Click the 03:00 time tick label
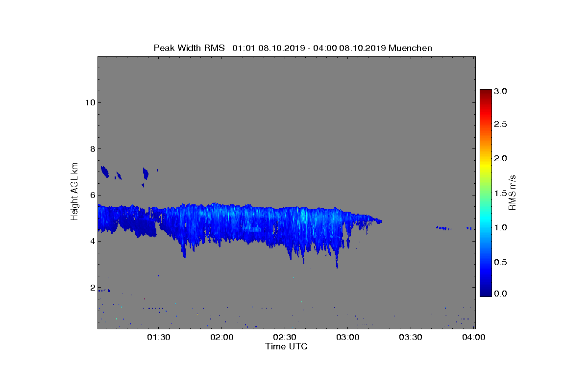This screenshot has height=392, width=588. click(x=348, y=338)
